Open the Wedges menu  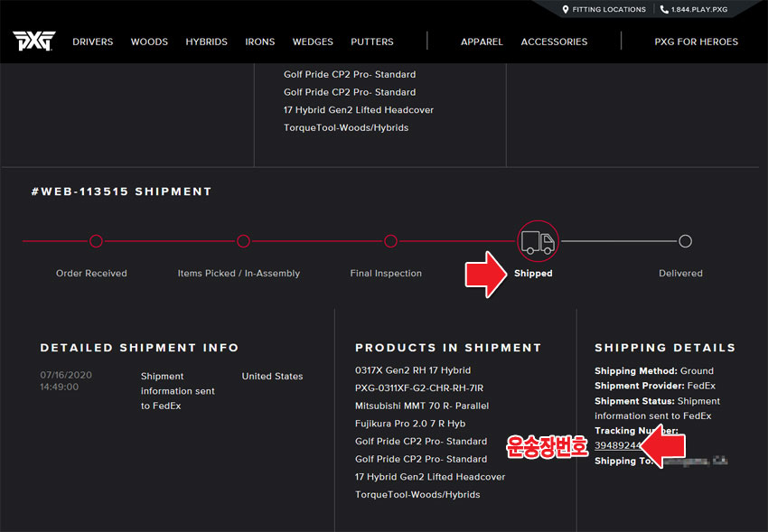313,42
